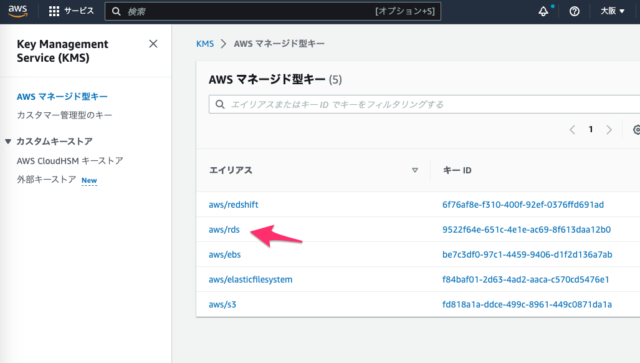Go to the previous page arrow

click(572, 129)
